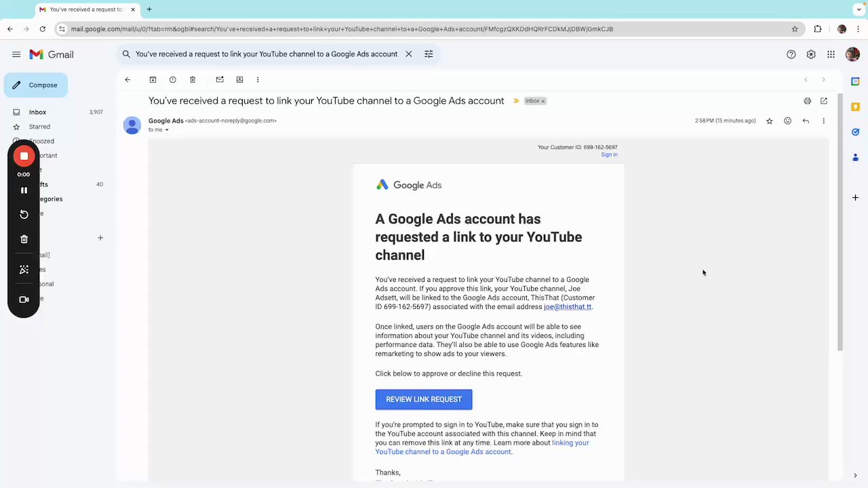Viewport: 868px width, 488px height.
Task: Star the Google Ads email
Action: coord(770,121)
